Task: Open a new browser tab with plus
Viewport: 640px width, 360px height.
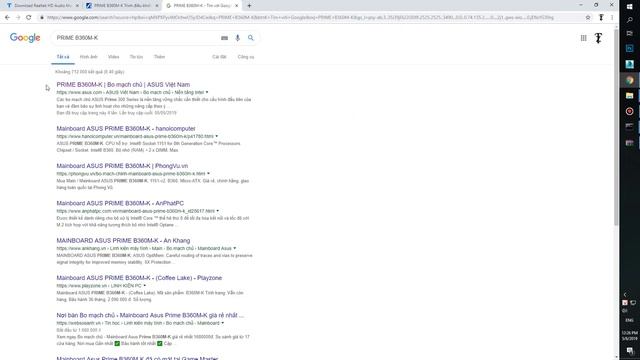Action: click(249, 6)
